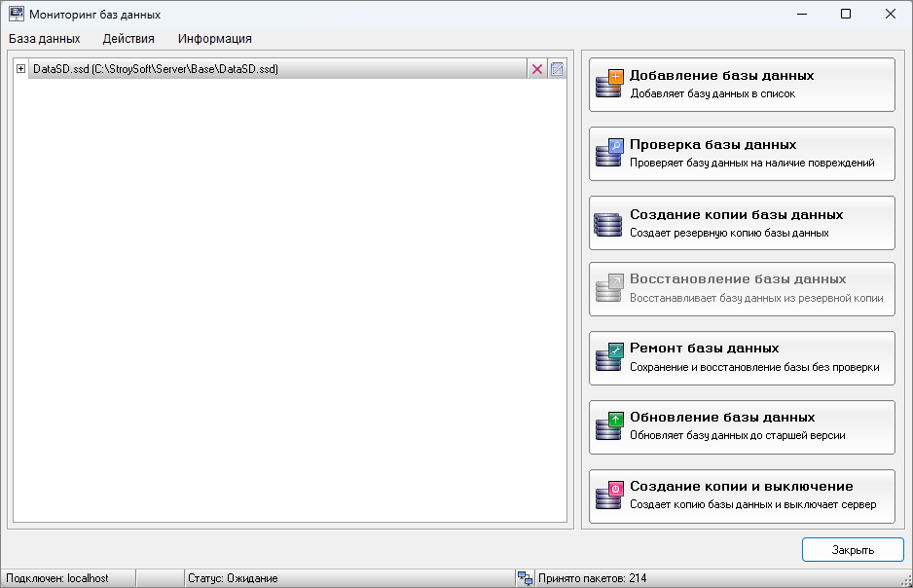Click the edit icon in the DataSD.ssd row
The height and width of the screenshot is (588, 913).
tap(556, 69)
